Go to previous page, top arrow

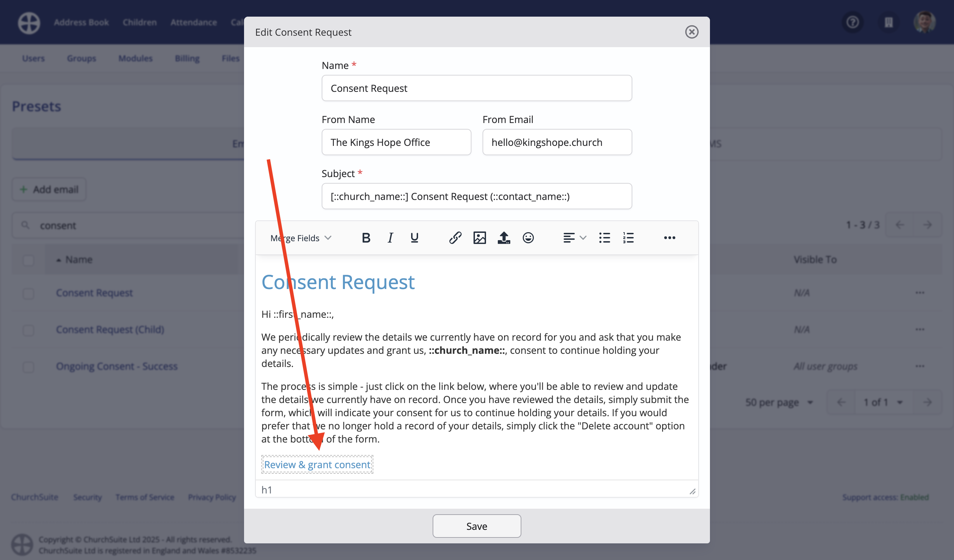pos(900,225)
